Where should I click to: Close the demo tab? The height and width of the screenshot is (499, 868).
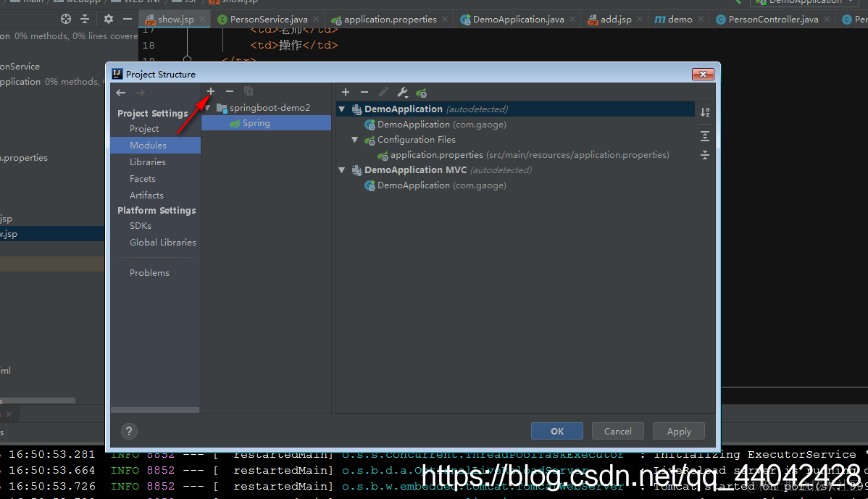click(x=701, y=19)
